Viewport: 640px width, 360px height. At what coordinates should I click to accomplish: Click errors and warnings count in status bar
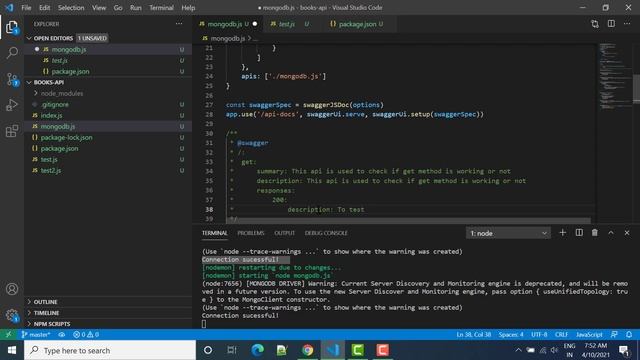click(x=86, y=334)
